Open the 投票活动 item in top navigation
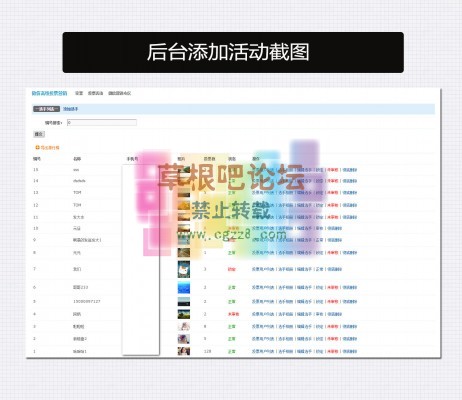 [x=95, y=93]
